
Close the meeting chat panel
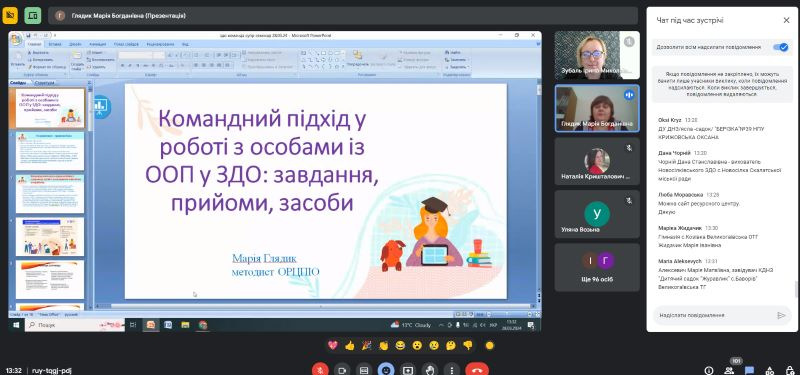786,20
